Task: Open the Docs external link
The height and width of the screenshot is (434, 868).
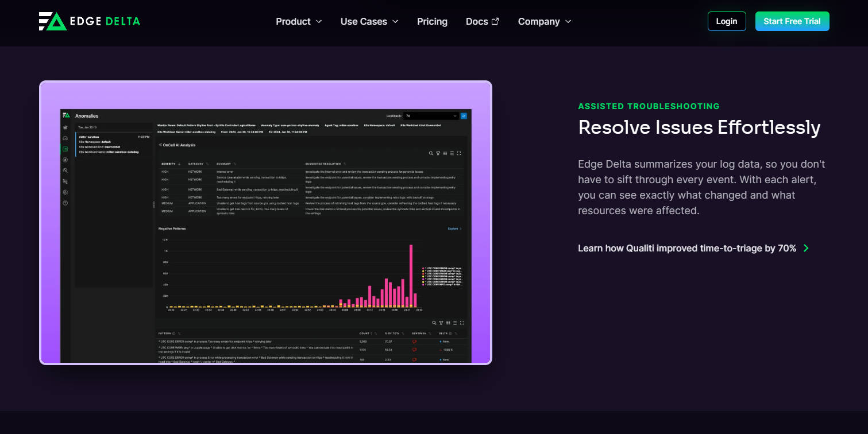Action: coord(482,21)
